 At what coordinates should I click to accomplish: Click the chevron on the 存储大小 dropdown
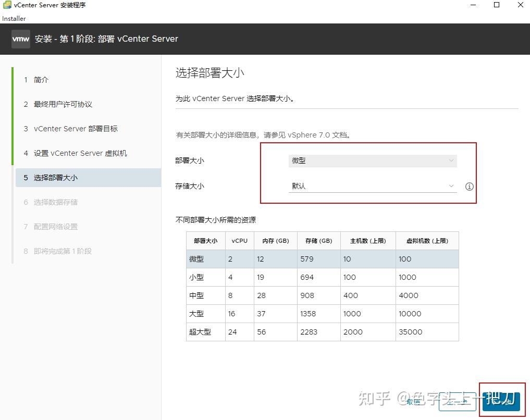[x=450, y=186]
